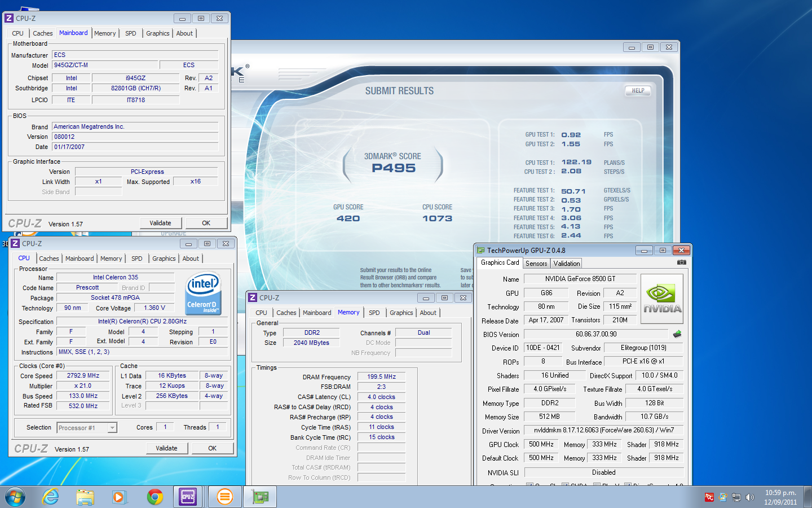Click the DRAM Frequency value 199.5 MHz
The width and height of the screenshot is (812, 508).
(x=382, y=376)
